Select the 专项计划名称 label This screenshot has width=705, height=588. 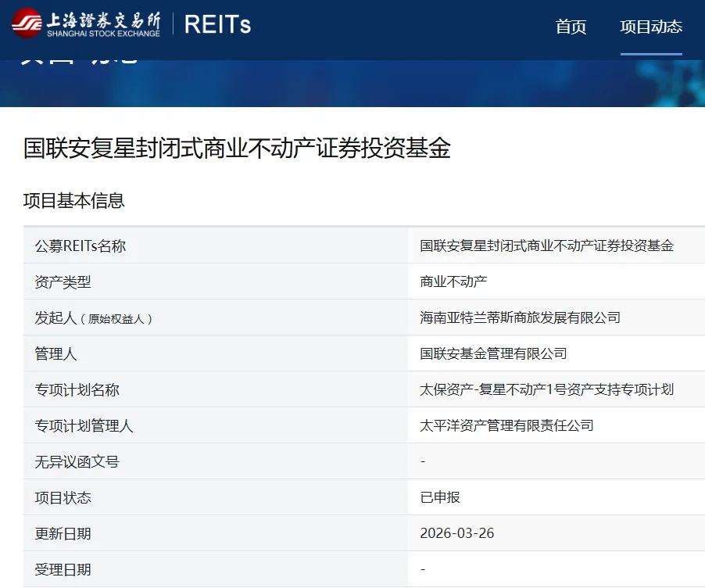(x=77, y=390)
